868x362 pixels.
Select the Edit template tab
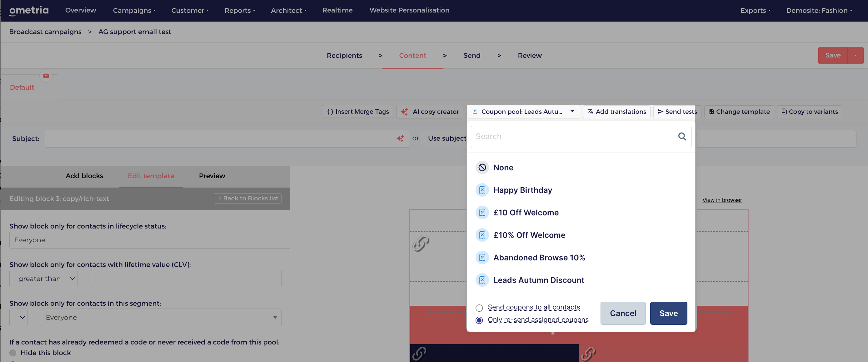tap(151, 176)
